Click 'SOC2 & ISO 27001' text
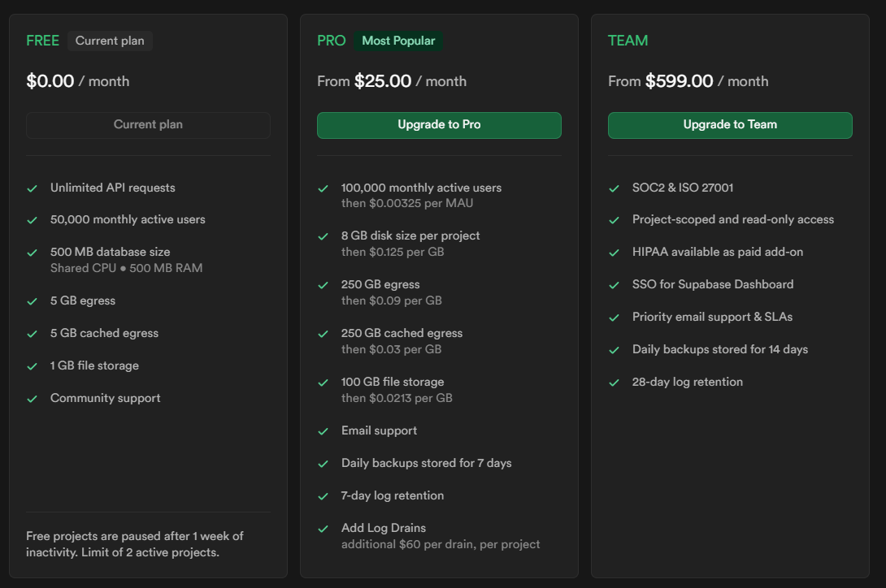886x588 pixels. coord(683,188)
